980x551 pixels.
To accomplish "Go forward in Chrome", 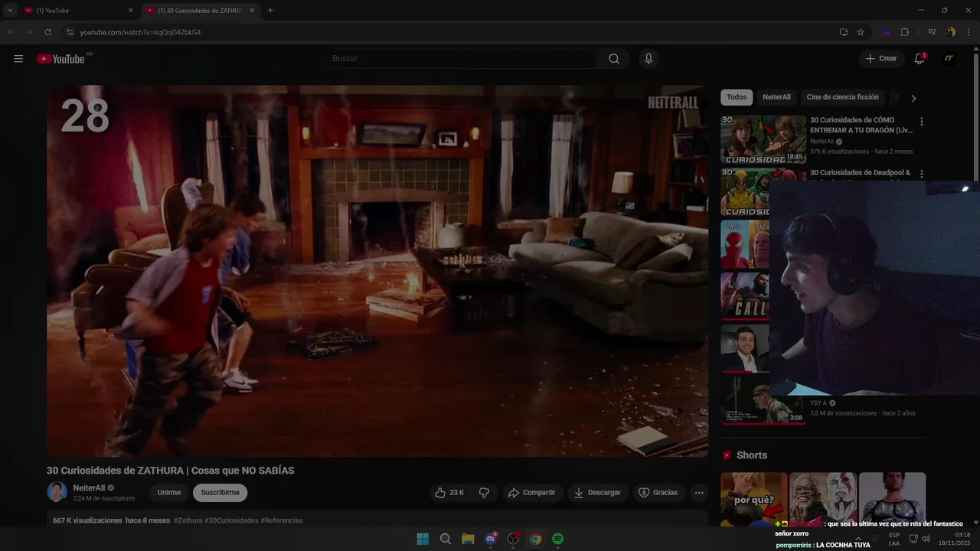I will [x=29, y=32].
